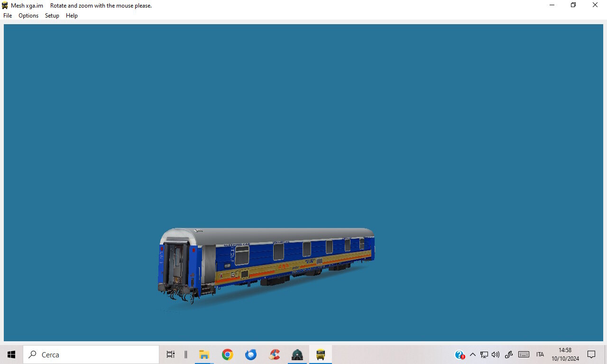
Task: Click the help alert icon in system tray
Action: (x=460, y=355)
